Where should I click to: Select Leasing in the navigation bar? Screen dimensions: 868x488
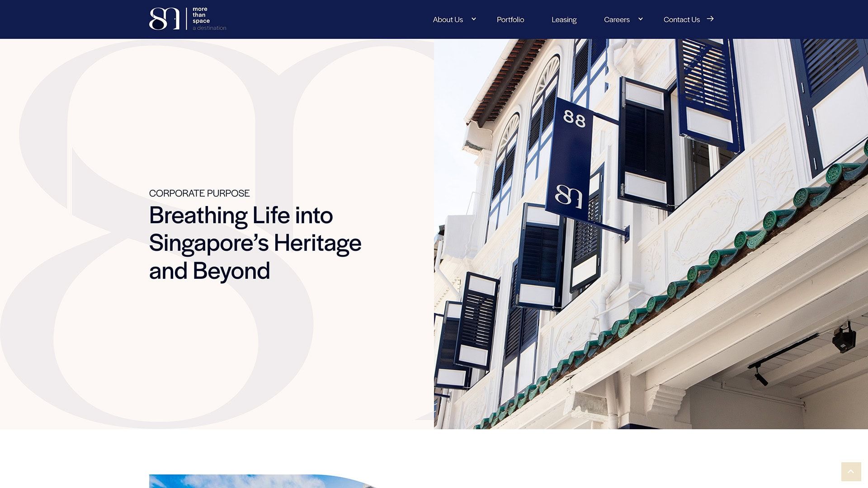564,19
